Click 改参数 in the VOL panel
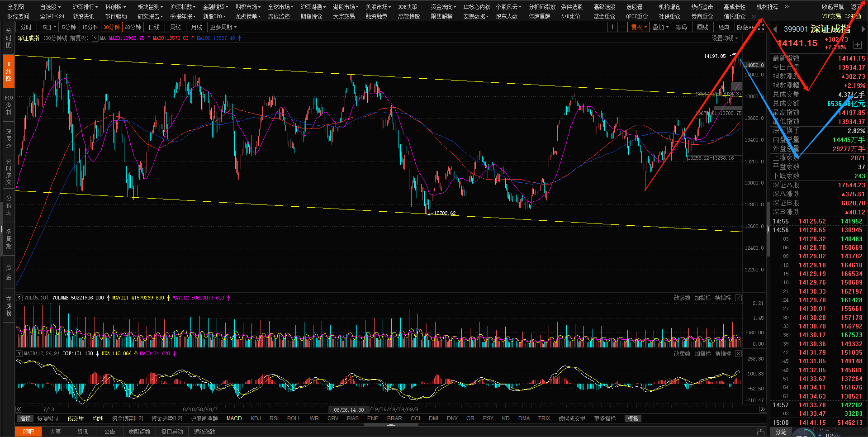The width and height of the screenshot is (868, 437). [x=682, y=298]
